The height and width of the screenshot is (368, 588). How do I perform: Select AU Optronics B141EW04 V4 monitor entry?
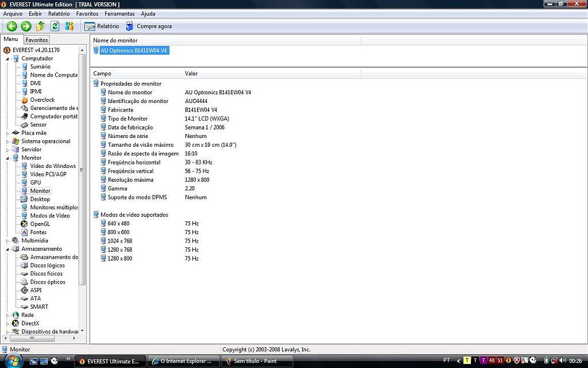(x=134, y=51)
